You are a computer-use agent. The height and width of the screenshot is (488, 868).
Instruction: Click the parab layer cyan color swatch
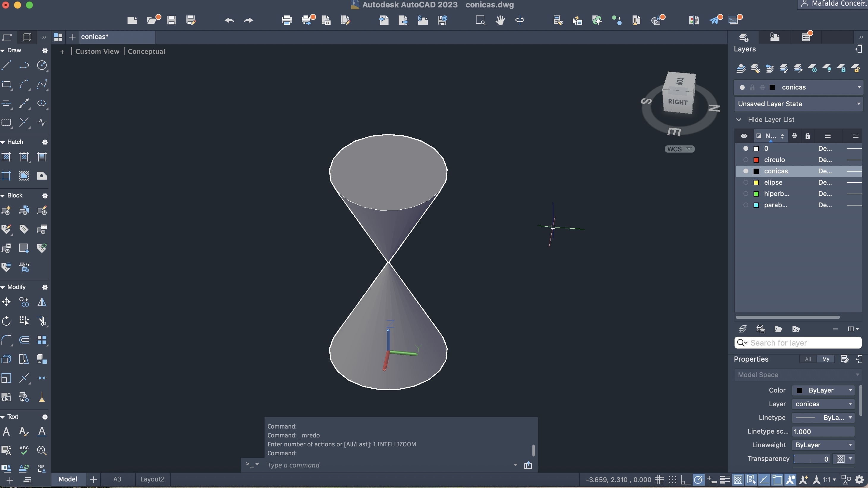(x=756, y=205)
